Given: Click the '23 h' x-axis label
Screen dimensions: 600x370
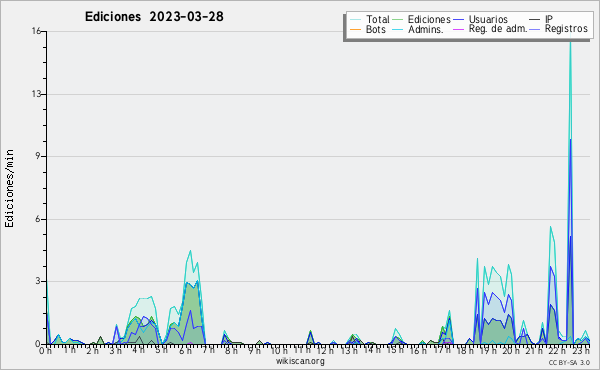Looking at the screenshot, I should (x=580, y=351).
